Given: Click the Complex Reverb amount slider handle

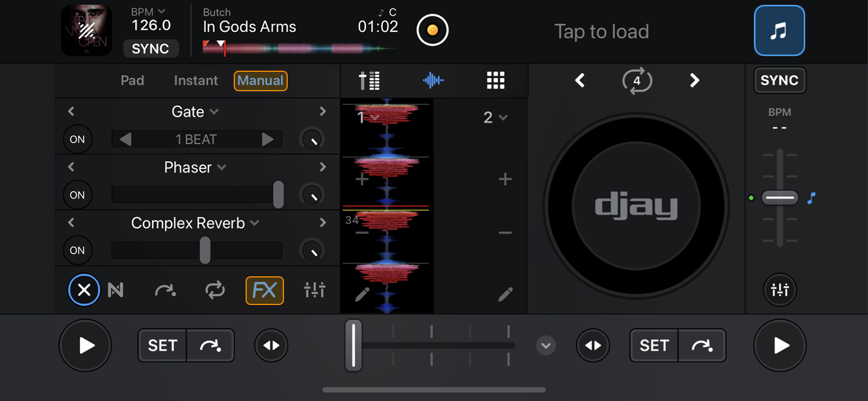Looking at the screenshot, I should pos(205,250).
